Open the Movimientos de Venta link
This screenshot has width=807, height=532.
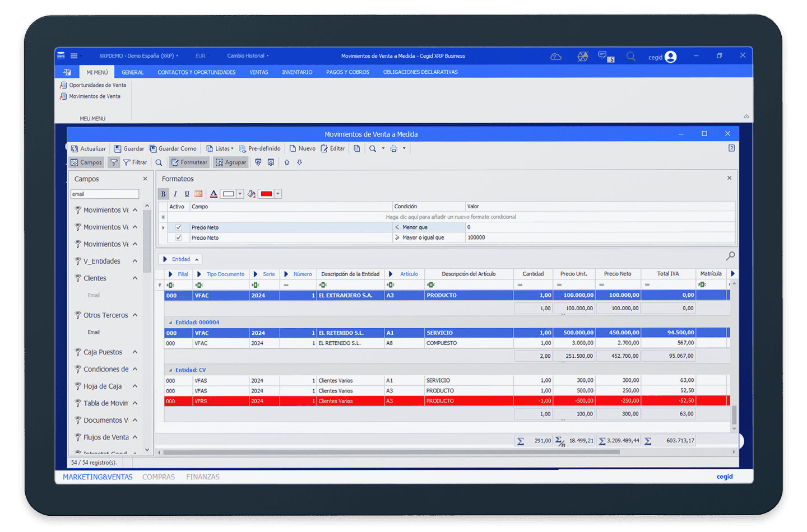click(x=94, y=96)
